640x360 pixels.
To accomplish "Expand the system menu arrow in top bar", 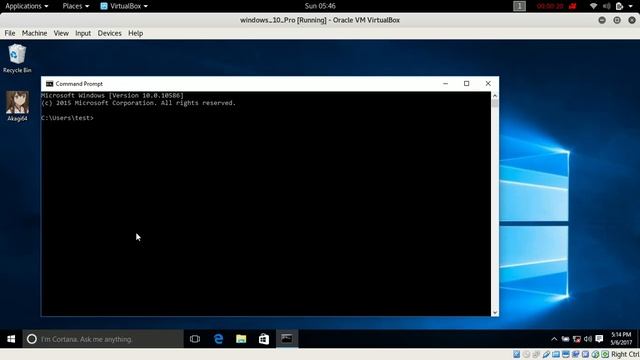I will (x=630, y=6).
